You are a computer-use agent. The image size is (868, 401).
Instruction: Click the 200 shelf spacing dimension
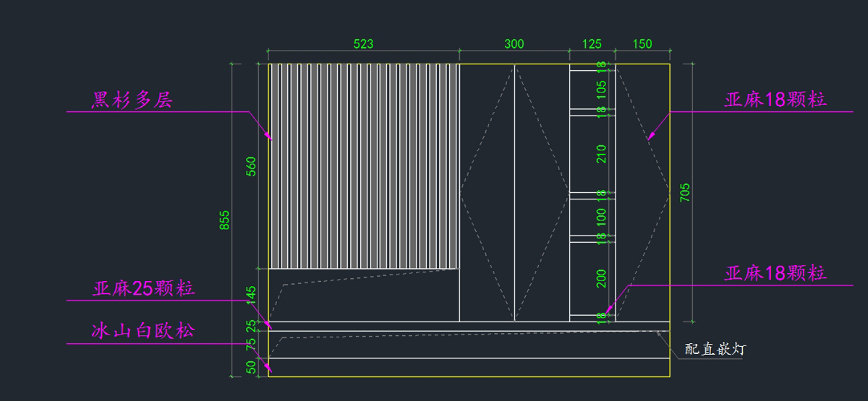[x=601, y=278]
